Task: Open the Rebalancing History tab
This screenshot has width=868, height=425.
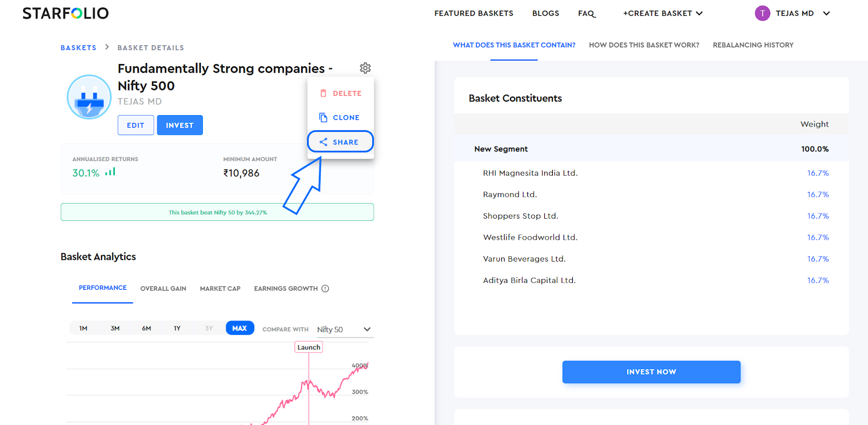Action: pos(753,45)
